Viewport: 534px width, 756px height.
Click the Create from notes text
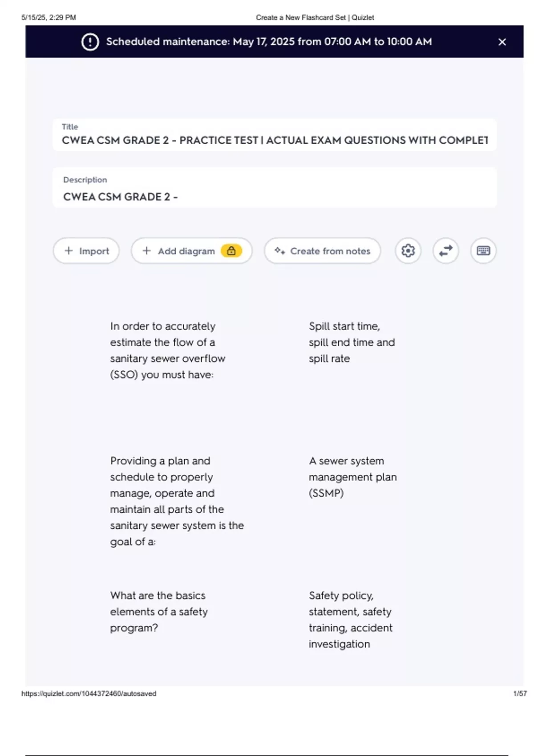pos(330,251)
